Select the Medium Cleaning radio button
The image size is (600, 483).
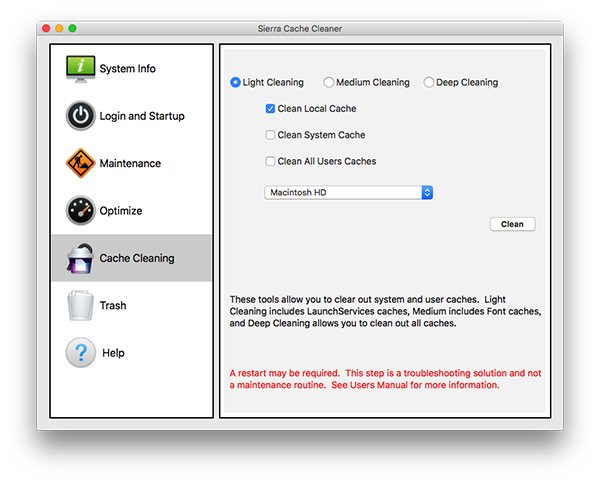328,82
